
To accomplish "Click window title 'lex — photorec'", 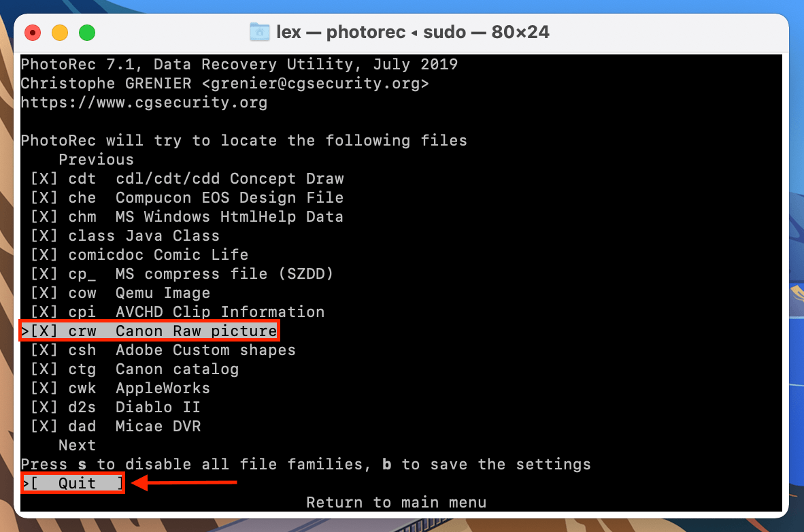I will coord(412,32).
